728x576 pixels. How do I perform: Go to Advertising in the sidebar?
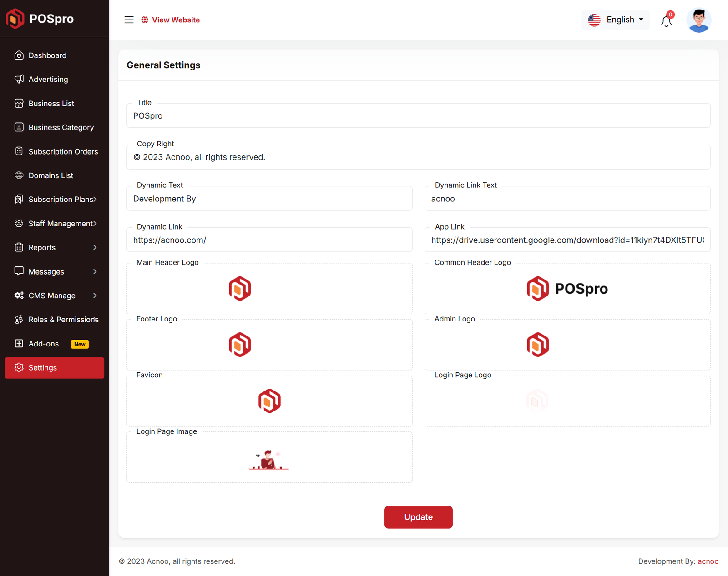48,79
